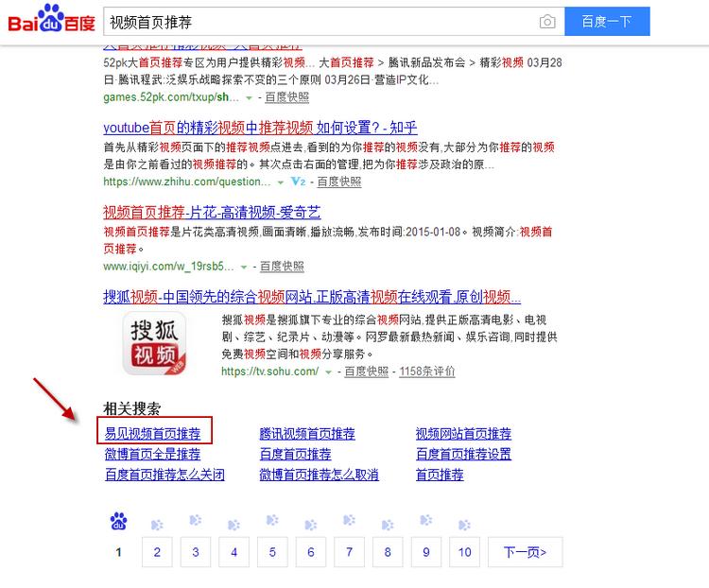Click the paw icon above page 1

coord(119,521)
